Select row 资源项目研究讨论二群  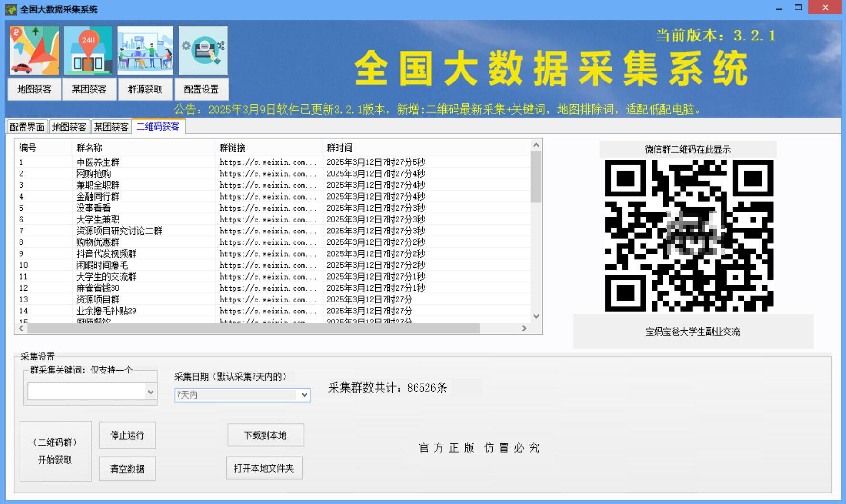pos(273,231)
